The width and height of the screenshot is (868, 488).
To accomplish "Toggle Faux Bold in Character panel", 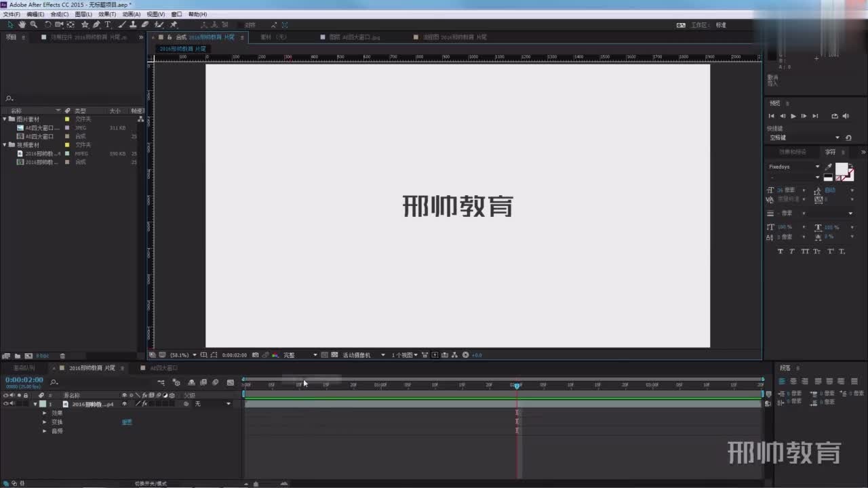I will click(780, 251).
